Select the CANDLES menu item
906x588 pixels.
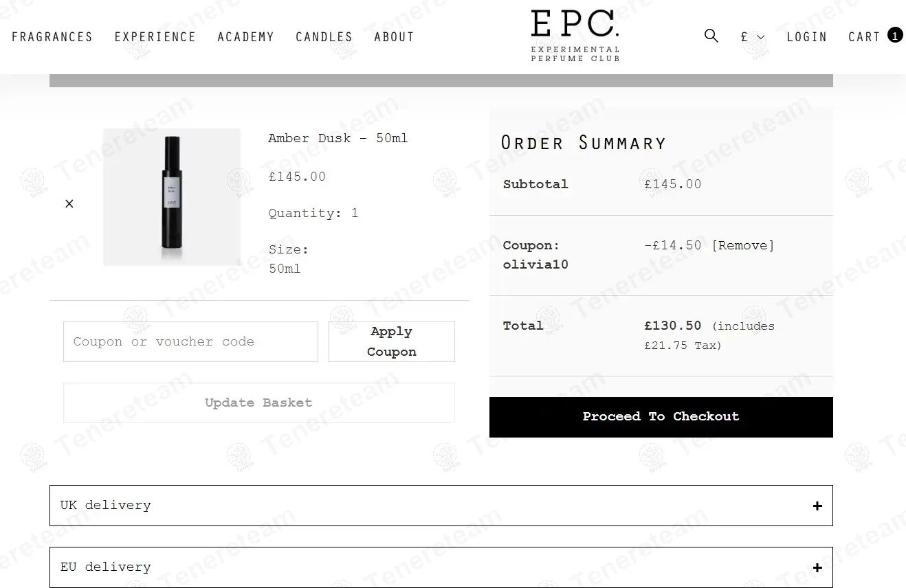tap(324, 36)
